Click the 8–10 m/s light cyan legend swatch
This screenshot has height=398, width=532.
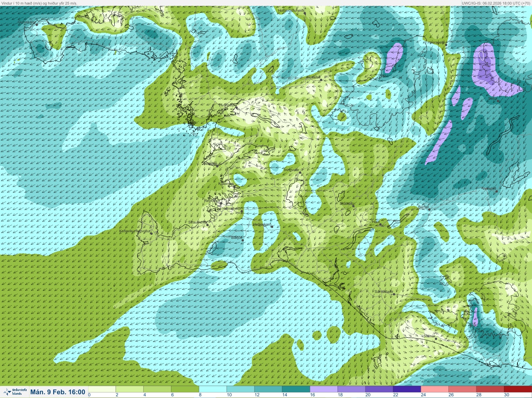click(x=213, y=389)
